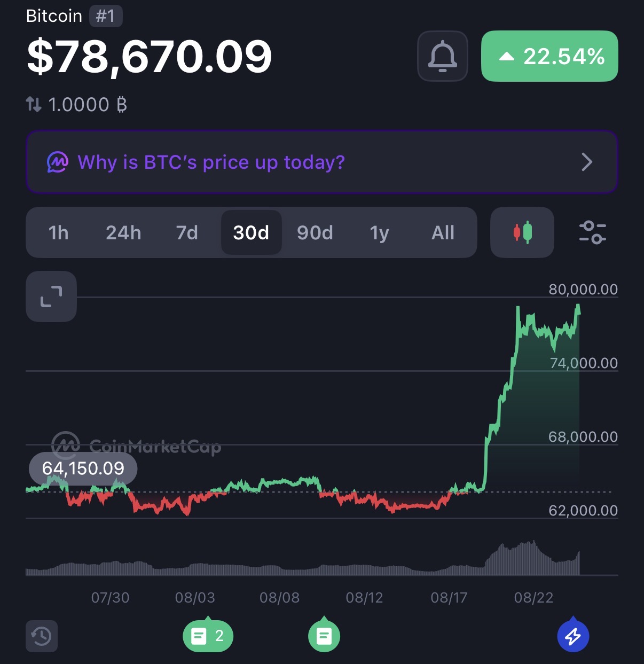
Task: Tap the purple AI chat icon
Action: 57,162
